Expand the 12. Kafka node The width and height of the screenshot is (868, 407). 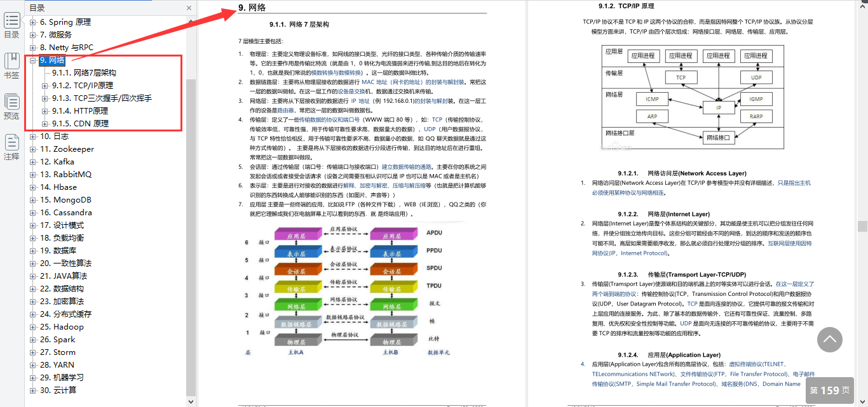(x=33, y=162)
